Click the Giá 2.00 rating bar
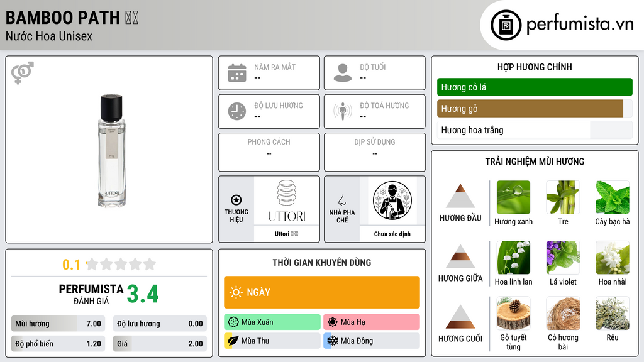The image size is (644, 362). (x=160, y=344)
